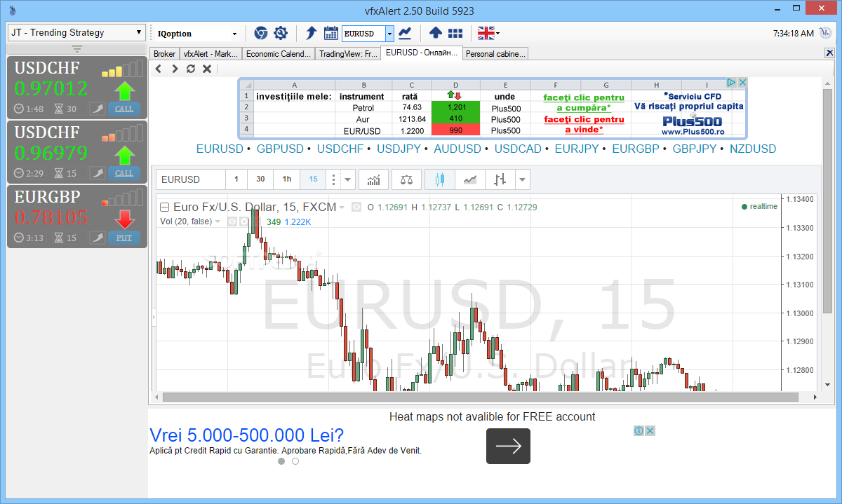Screen dimensions: 842x504
Task: Expand the EURUSD toolbar combo box arrow
Action: pos(389,33)
